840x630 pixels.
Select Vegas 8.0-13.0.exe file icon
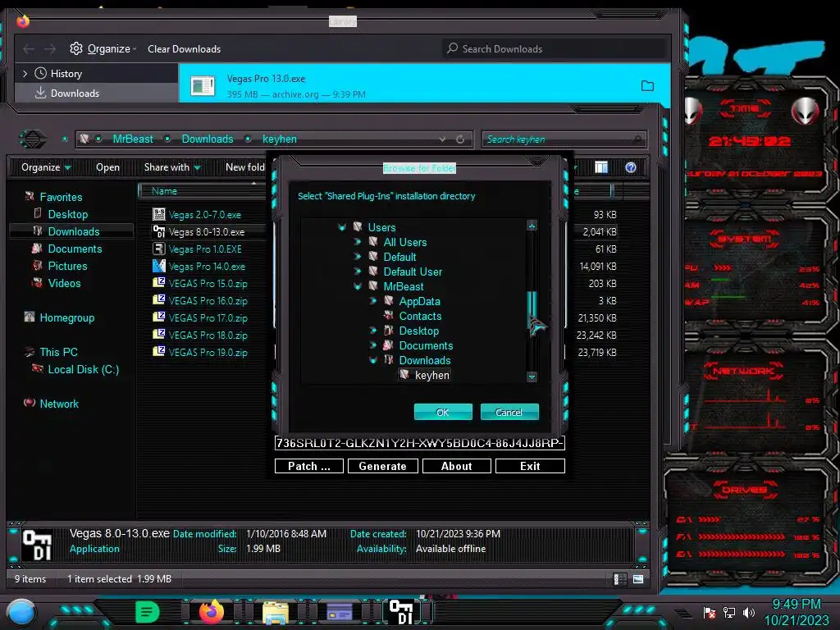pos(158,231)
